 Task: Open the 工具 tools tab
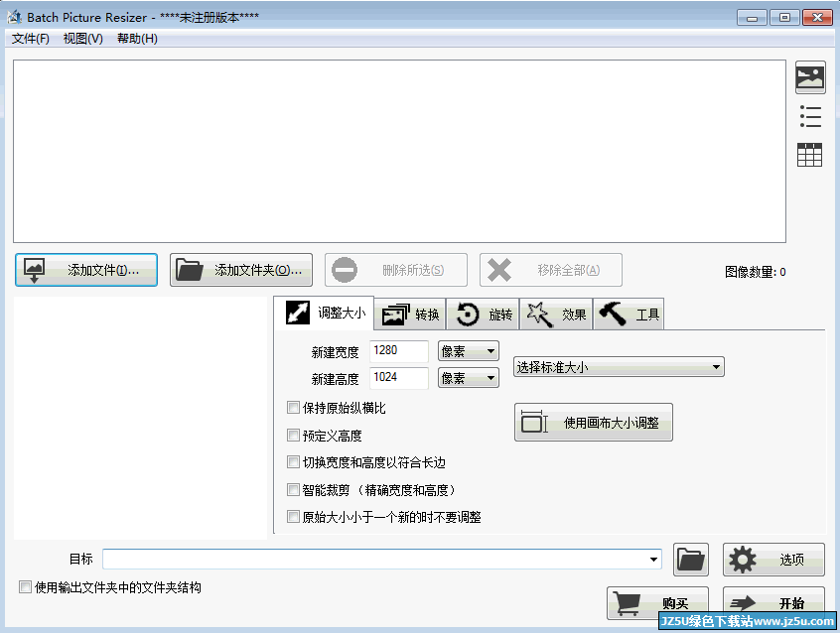point(629,314)
